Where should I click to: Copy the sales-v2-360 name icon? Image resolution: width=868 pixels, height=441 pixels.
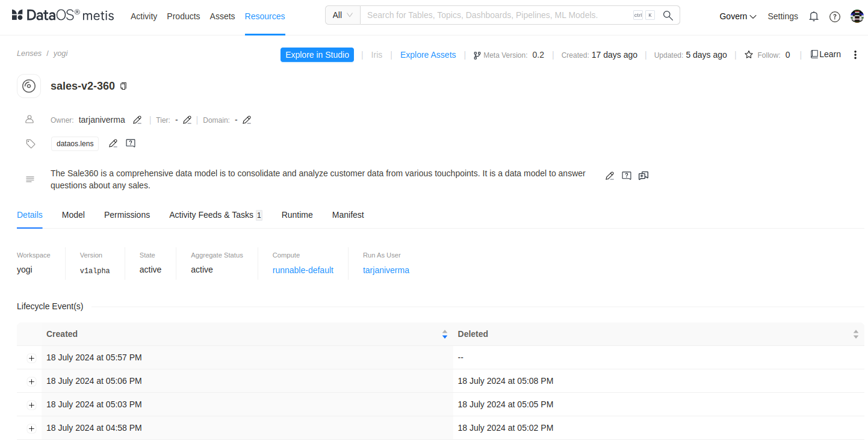point(123,86)
